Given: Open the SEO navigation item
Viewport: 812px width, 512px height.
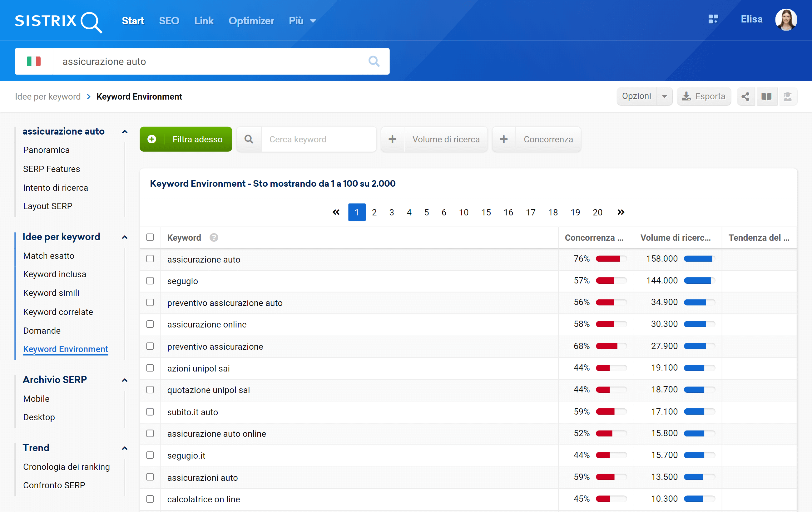Looking at the screenshot, I should (169, 21).
